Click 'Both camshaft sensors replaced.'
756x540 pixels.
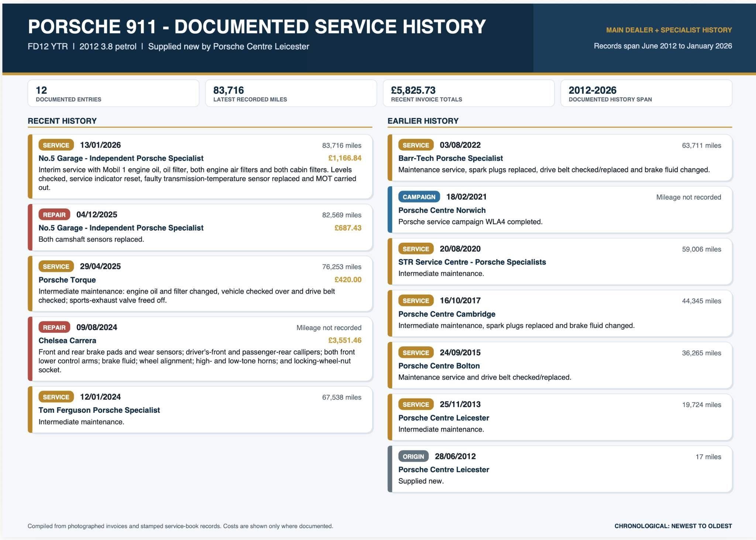coord(91,239)
